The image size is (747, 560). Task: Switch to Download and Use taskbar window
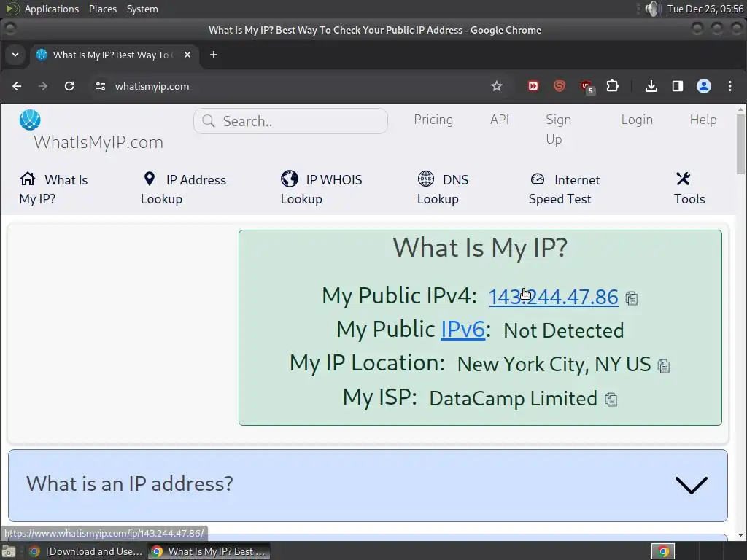pyautogui.click(x=86, y=551)
